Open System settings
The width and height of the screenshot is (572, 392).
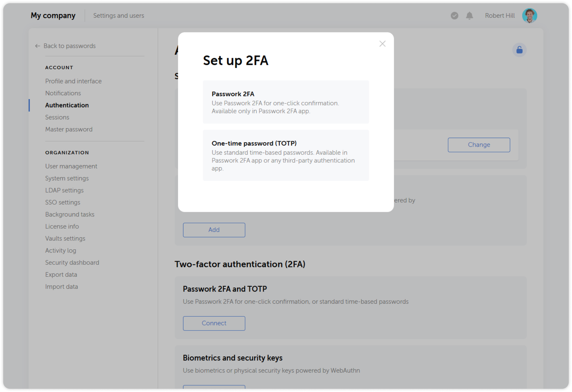(x=67, y=178)
